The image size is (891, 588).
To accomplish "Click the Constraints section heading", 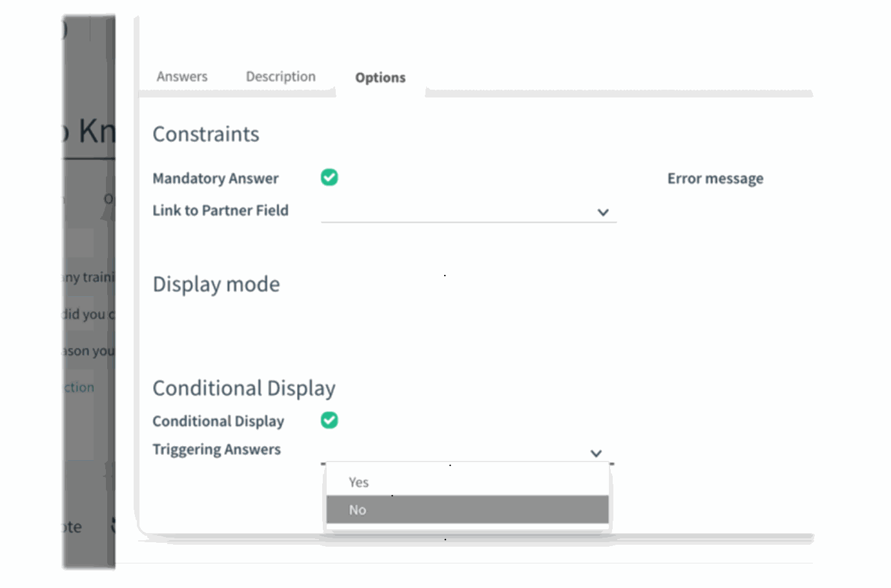I will (x=206, y=134).
